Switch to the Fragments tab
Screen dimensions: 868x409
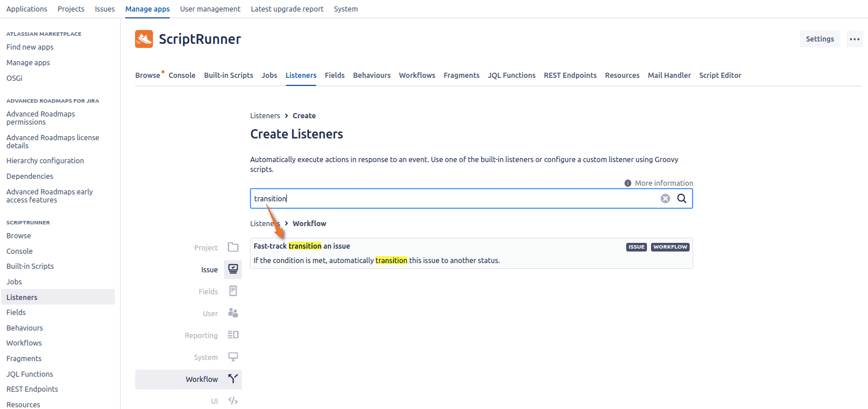(462, 76)
